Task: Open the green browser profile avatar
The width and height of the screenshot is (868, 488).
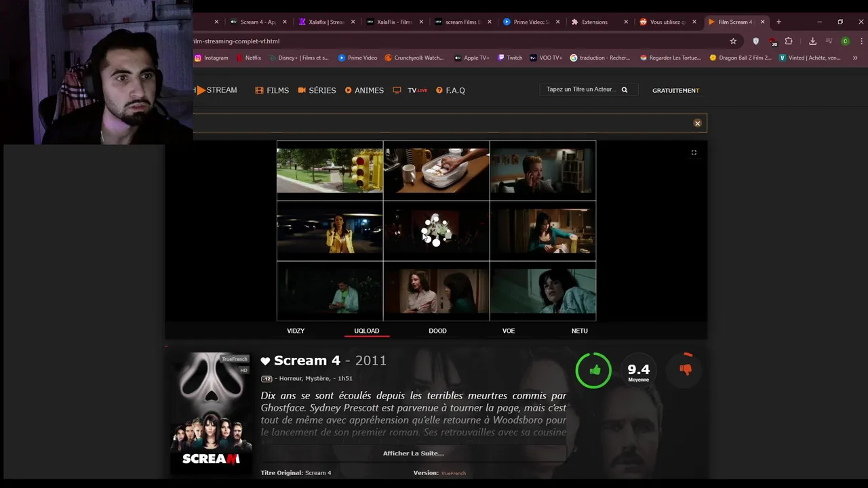Action: point(845,41)
